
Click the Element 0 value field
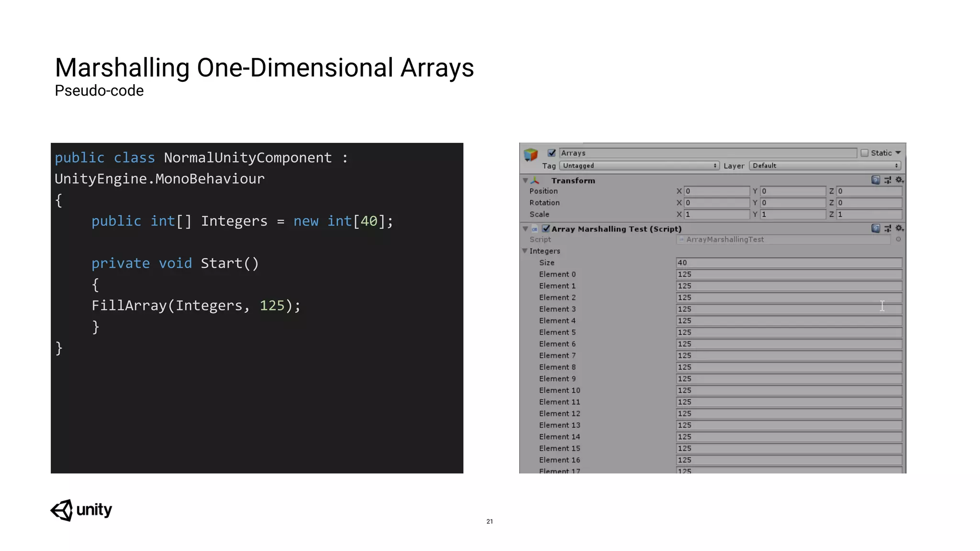point(789,274)
